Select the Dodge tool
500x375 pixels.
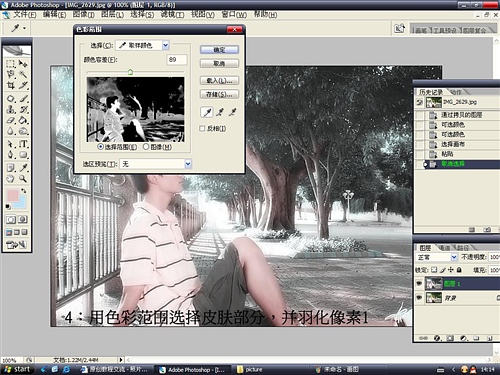point(23,131)
